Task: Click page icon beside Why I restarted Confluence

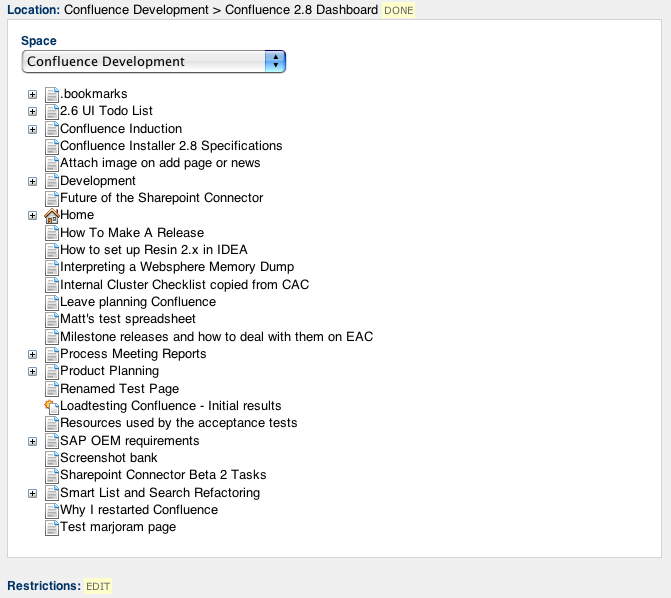Action: tap(52, 511)
